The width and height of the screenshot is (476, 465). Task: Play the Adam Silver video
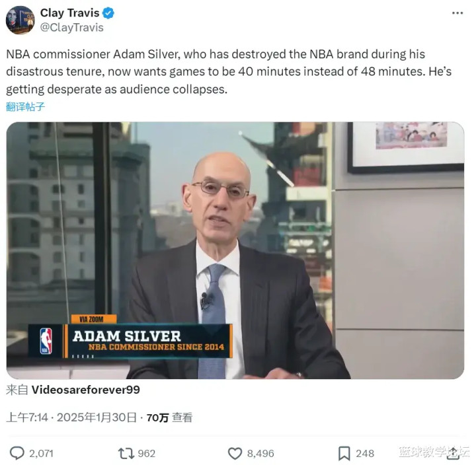click(x=235, y=250)
